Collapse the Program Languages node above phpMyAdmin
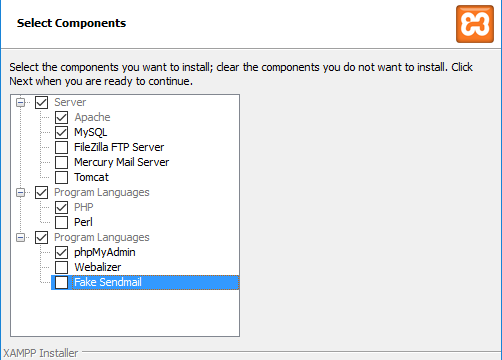502x360 pixels. click(x=21, y=237)
